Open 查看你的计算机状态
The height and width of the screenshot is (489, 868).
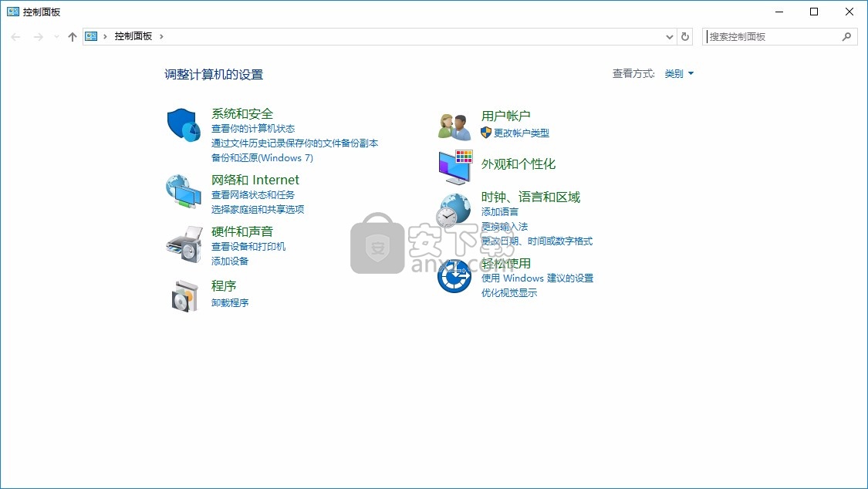click(253, 128)
